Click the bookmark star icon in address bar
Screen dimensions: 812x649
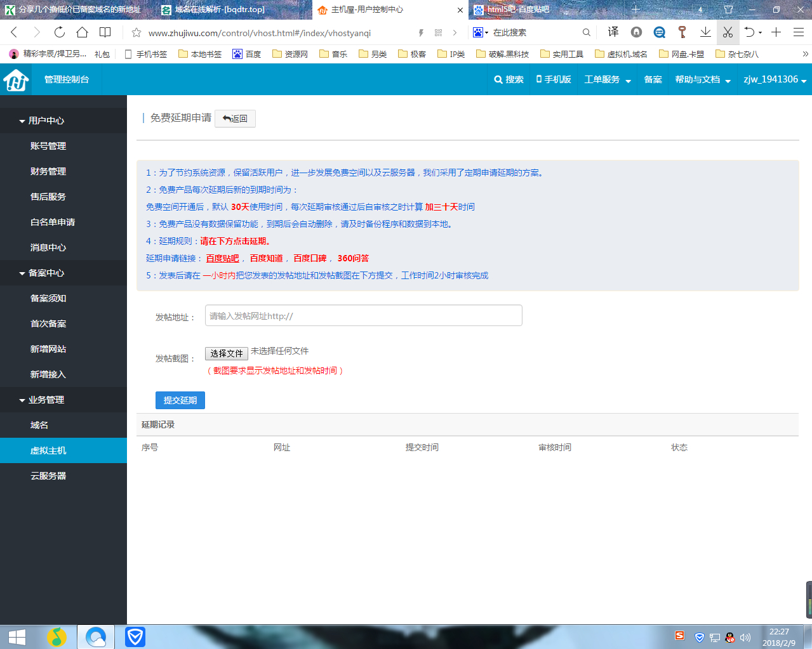[136, 33]
